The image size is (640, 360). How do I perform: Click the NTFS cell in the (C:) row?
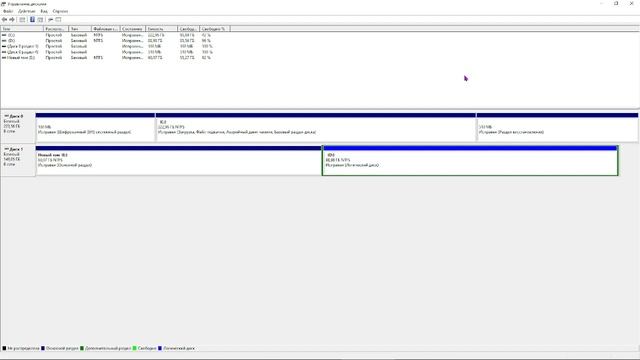coord(98,35)
